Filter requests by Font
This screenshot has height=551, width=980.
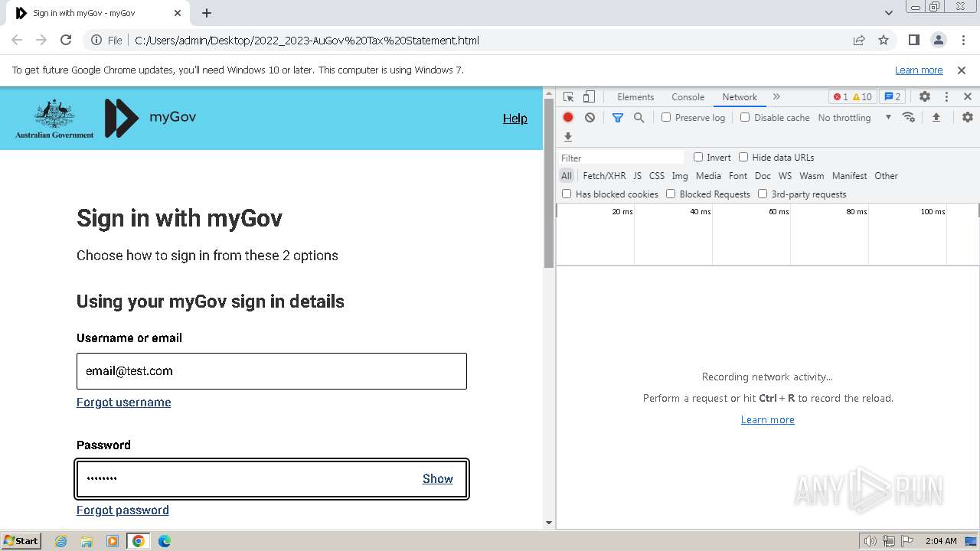pos(738,175)
